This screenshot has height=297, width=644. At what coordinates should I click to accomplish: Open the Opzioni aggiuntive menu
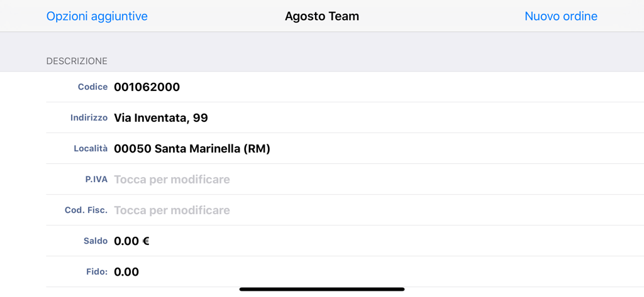97,16
